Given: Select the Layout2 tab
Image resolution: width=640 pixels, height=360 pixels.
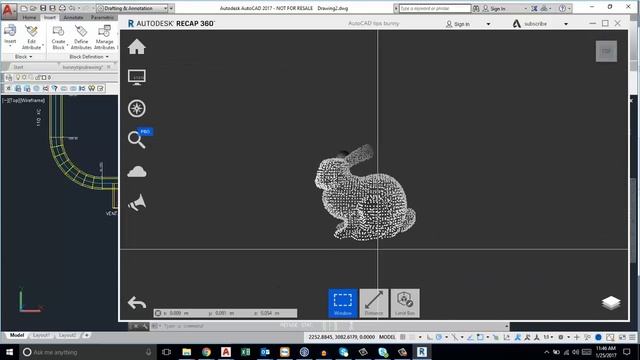Looking at the screenshot, I should (x=67, y=335).
